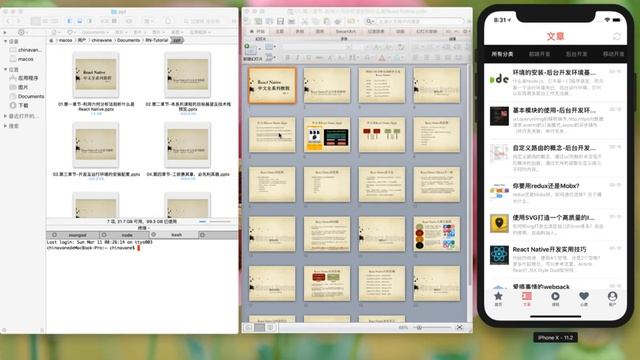Click Print icon in PowerPoint toolbar

click(x=291, y=21)
